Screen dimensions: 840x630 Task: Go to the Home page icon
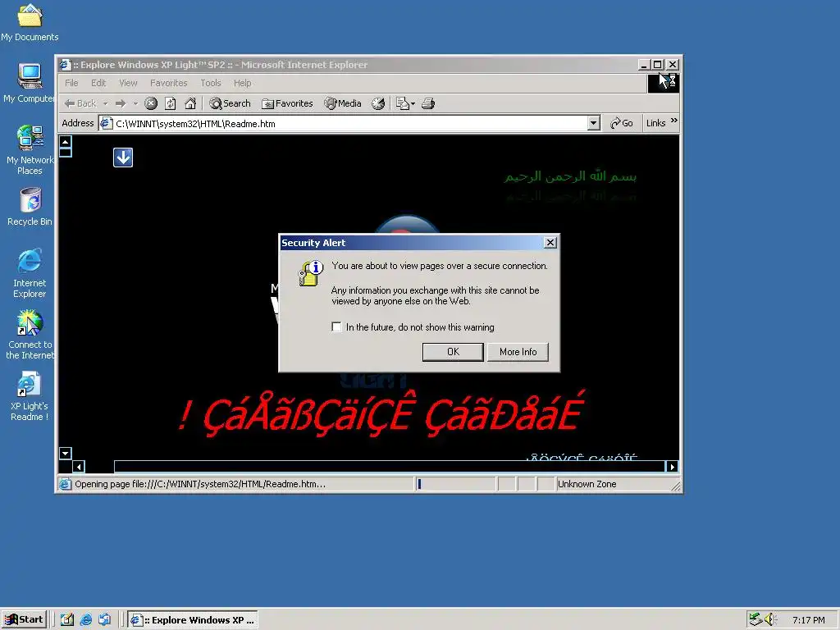(190, 103)
